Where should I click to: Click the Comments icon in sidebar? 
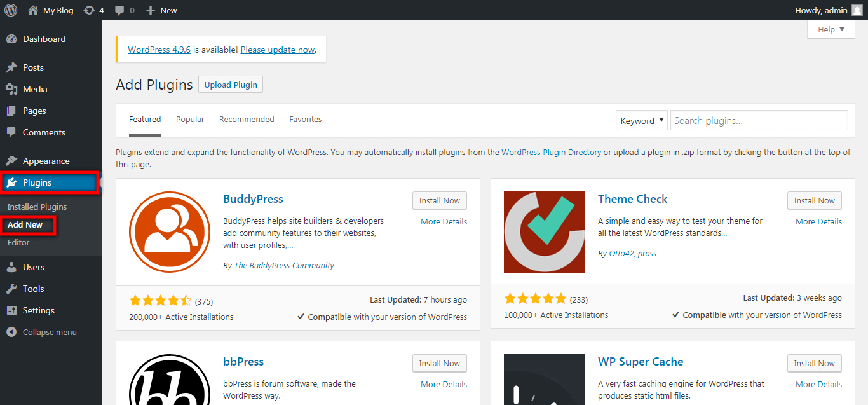click(11, 132)
